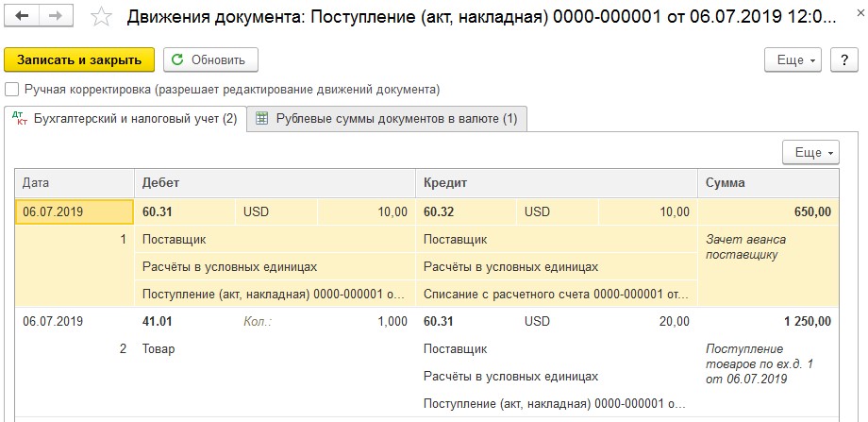Screen dimensions: 868x422
Task: Click the green refresh icon on Обновить
Action: coord(177,59)
